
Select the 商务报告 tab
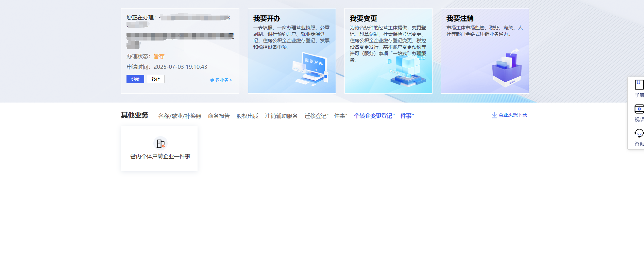[x=219, y=116]
